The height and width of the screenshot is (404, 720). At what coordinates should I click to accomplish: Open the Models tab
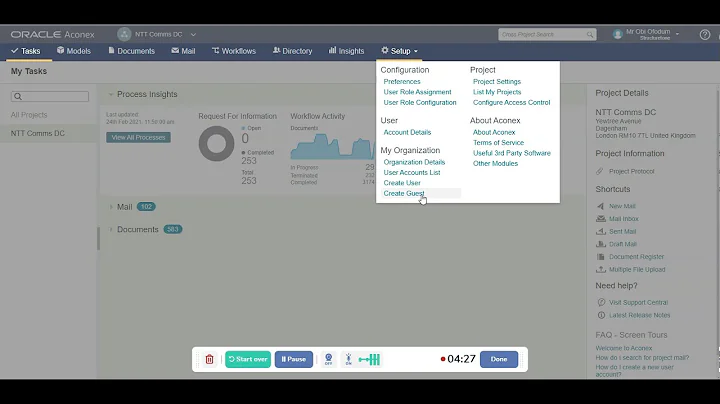73,51
